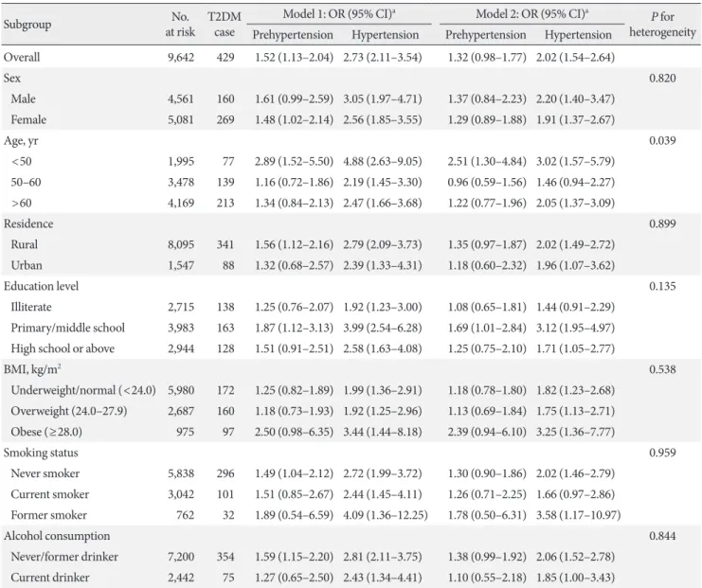Click the Male at-risk number '4,561'
Screen dimensions: 702x588
click(x=181, y=98)
